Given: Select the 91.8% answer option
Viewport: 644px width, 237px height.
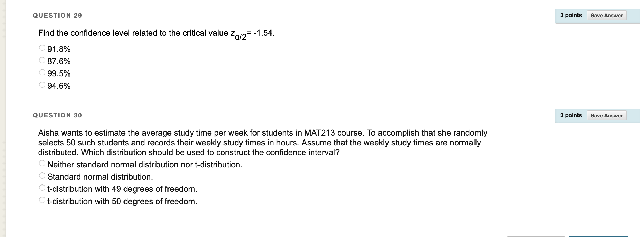Looking at the screenshot, I should tap(42, 48).
